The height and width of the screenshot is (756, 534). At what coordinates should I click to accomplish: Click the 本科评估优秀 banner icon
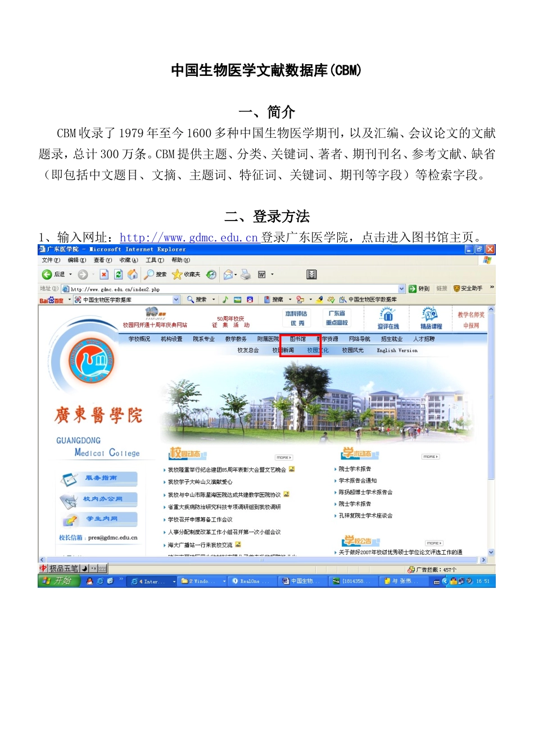tap(296, 318)
